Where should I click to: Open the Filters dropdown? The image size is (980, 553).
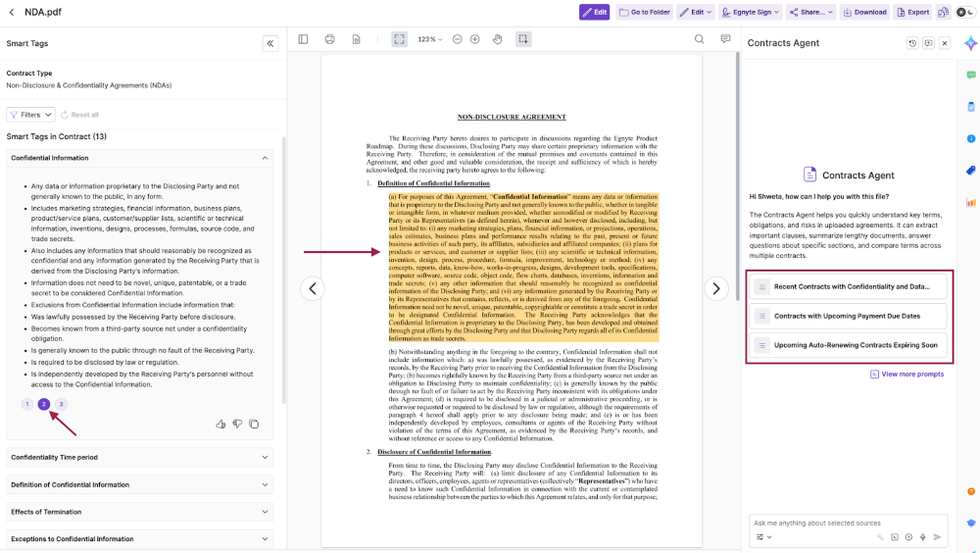[x=30, y=115]
